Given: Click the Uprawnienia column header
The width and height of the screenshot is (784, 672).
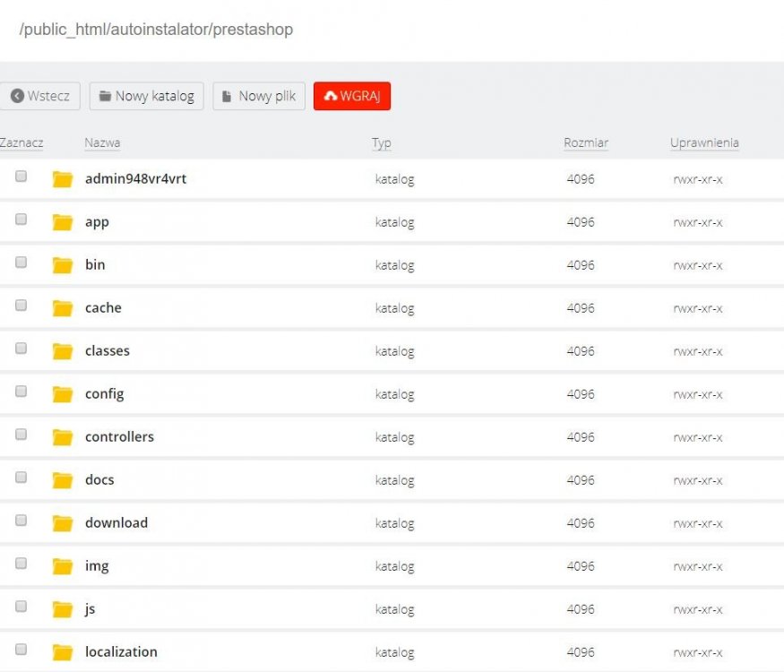Looking at the screenshot, I should coord(704,142).
